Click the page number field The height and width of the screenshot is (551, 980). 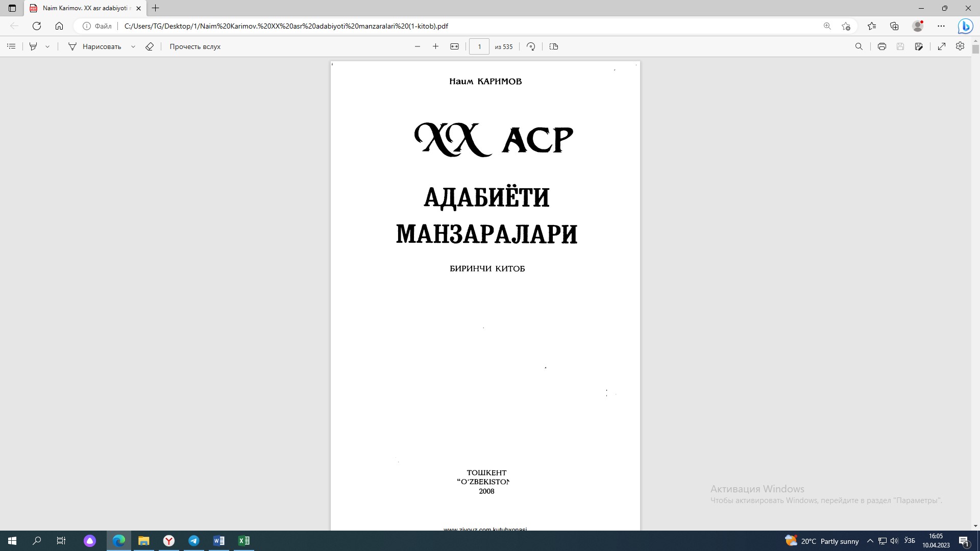(479, 46)
